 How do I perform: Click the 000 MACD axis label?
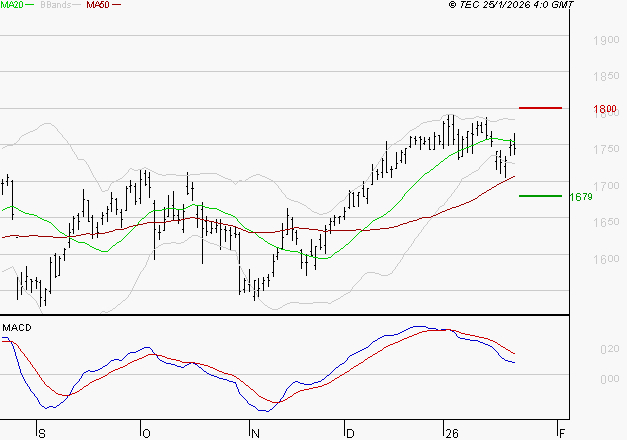(x=609, y=379)
